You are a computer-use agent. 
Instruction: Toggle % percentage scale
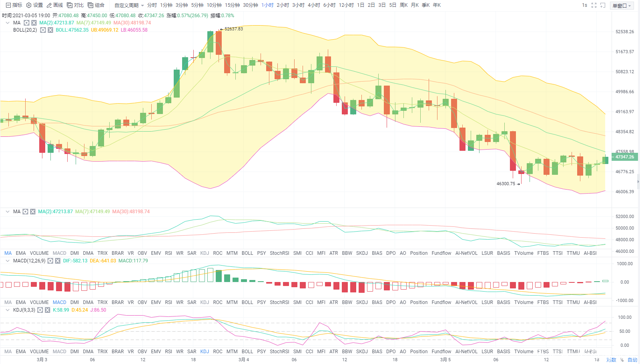[x=622, y=360]
